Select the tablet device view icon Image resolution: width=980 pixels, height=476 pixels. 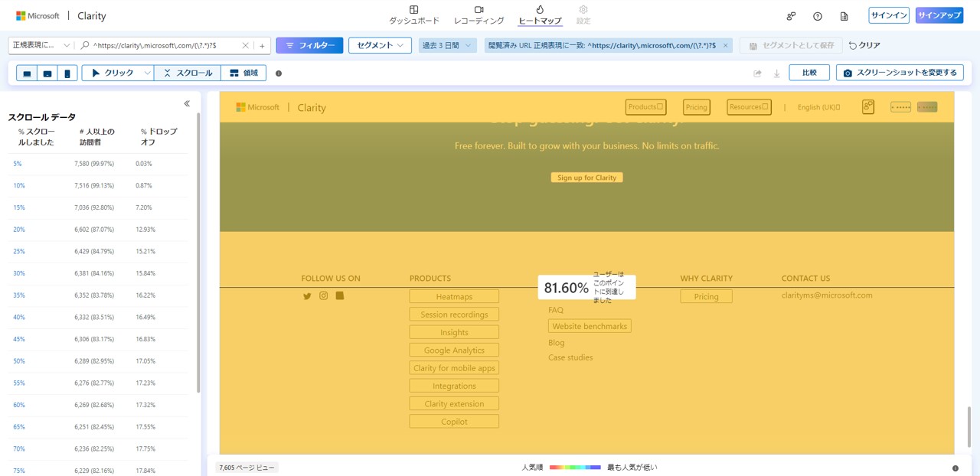tap(47, 73)
